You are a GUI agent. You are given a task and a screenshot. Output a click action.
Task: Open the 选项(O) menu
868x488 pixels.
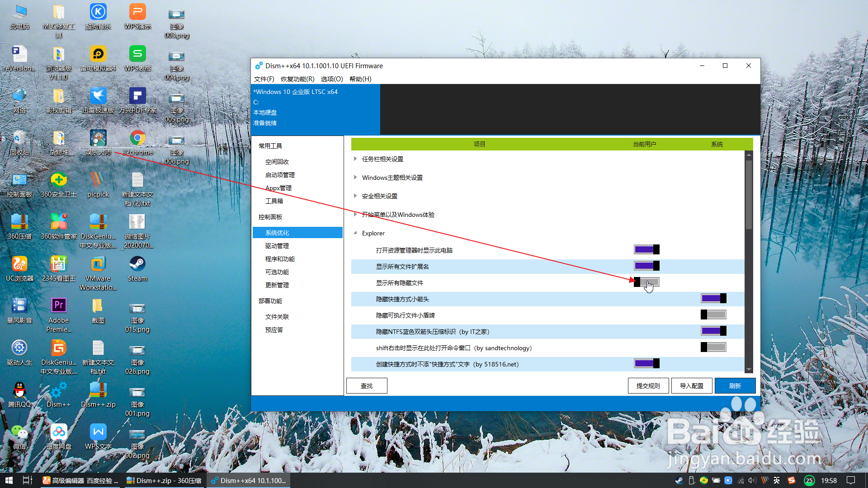(x=331, y=79)
